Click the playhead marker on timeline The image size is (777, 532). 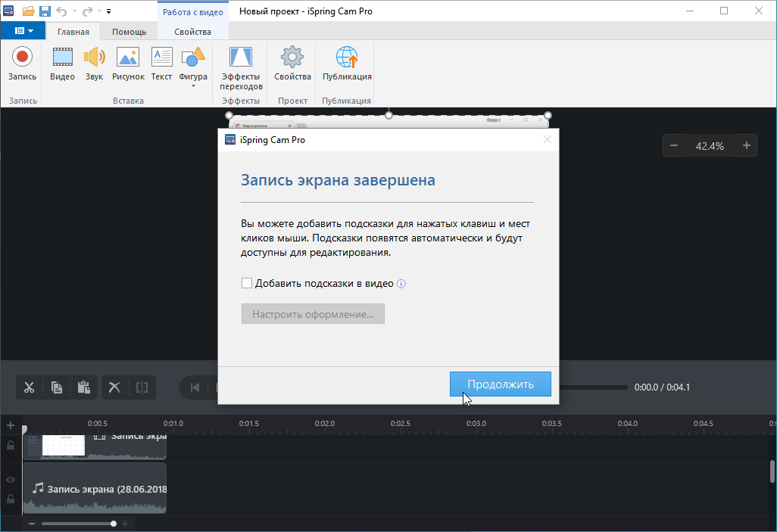pyautogui.click(x=24, y=430)
